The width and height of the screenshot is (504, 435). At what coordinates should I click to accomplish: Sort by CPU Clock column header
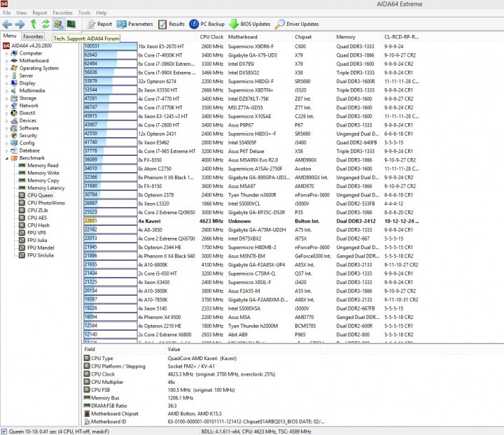[x=211, y=37]
